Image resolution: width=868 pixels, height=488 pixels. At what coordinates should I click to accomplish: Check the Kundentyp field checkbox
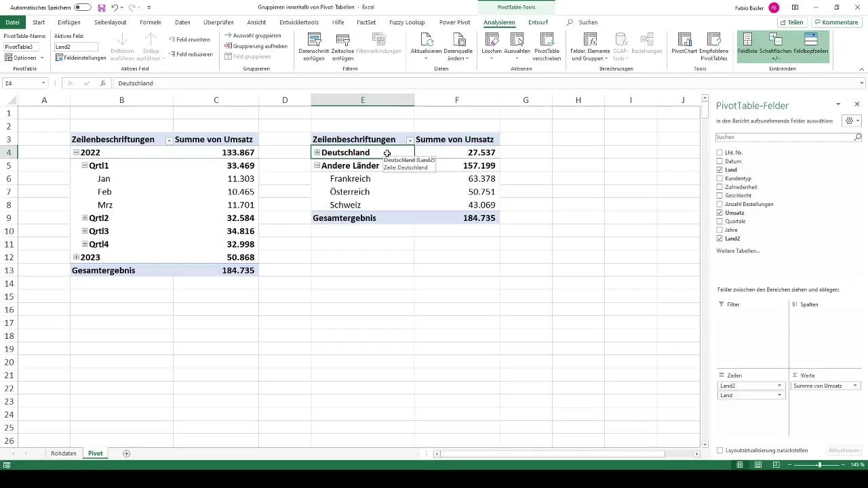tap(719, 178)
